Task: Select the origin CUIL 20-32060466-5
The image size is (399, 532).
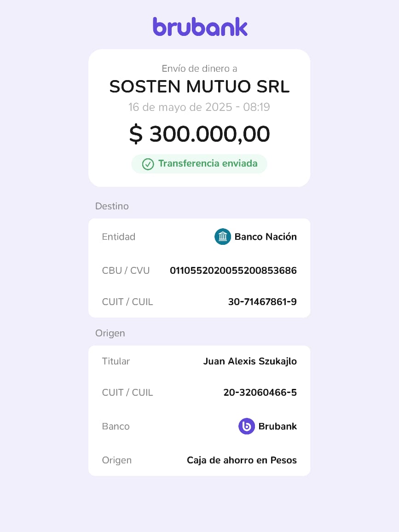Action: point(260,393)
